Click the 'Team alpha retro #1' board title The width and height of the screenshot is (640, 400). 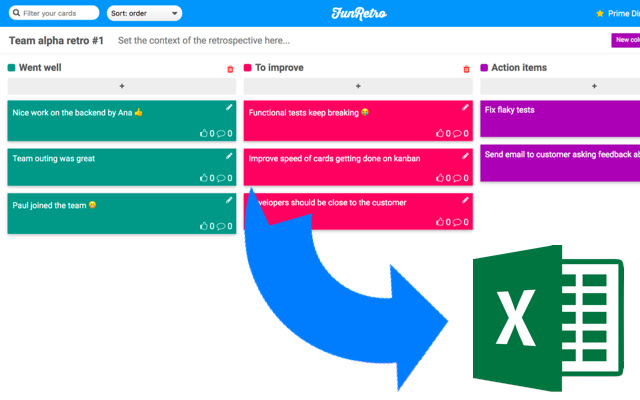pos(56,40)
